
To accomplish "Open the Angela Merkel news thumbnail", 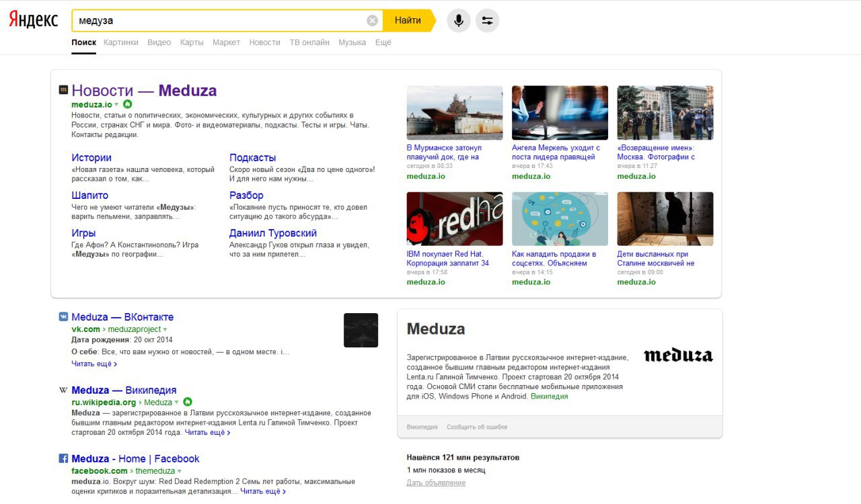I will point(560,112).
